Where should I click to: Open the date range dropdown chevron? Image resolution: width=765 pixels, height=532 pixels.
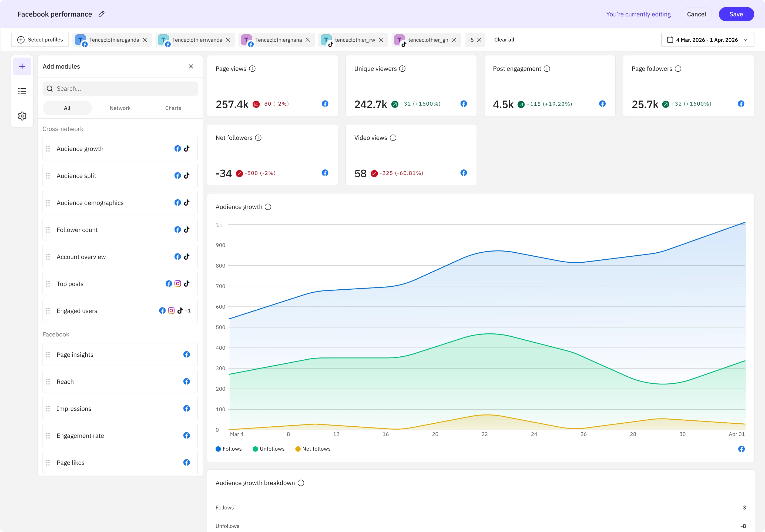pyautogui.click(x=746, y=40)
